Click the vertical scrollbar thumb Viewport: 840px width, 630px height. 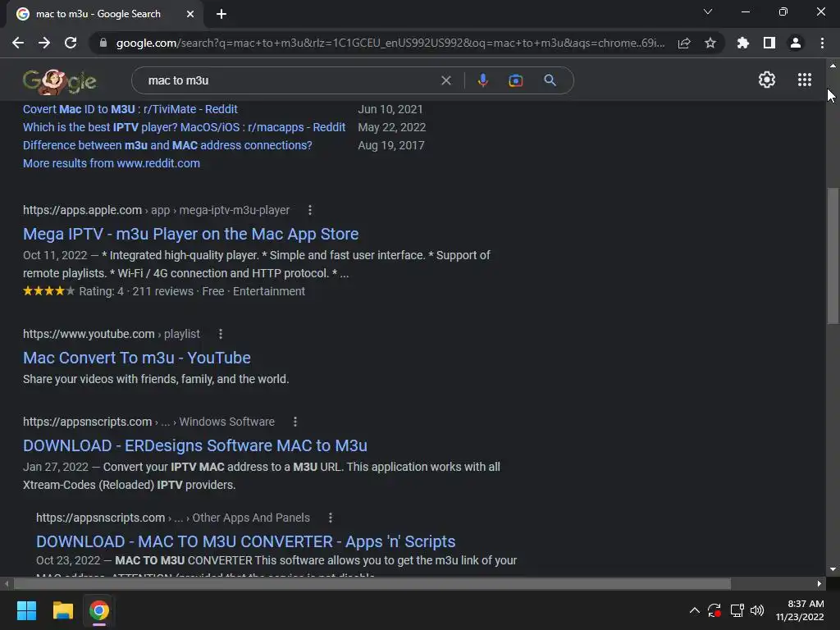(x=833, y=256)
